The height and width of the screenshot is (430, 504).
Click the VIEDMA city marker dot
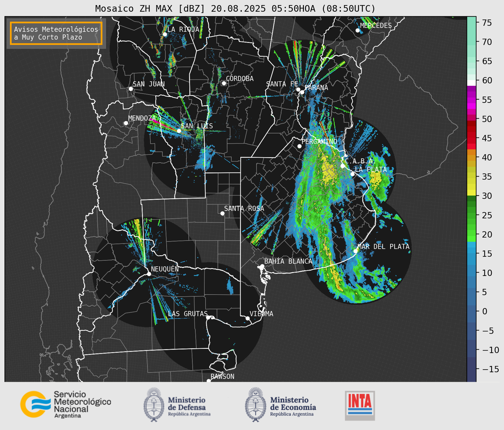tap(248, 318)
